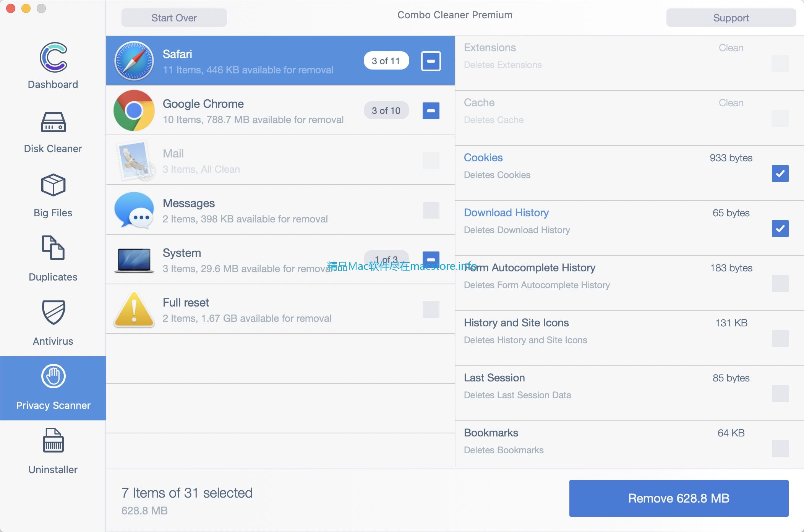Screen dimensions: 804x532
Task: Check the Bookmarks checkbox
Action: point(780,449)
